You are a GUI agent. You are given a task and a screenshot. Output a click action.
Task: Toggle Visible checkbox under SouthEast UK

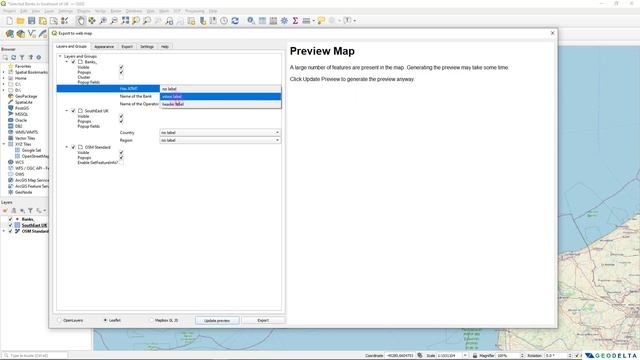121,116
